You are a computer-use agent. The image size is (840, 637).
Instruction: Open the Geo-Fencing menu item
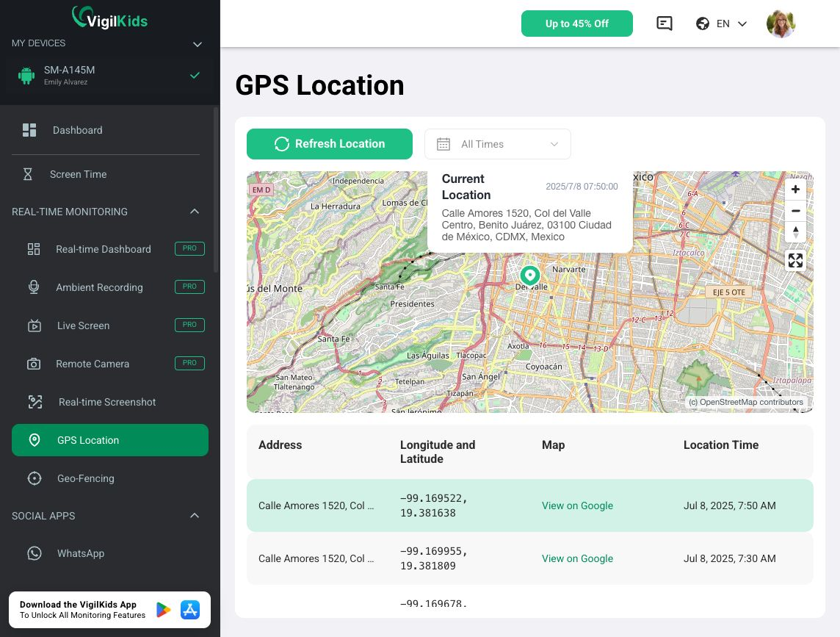(x=110, y=478)
